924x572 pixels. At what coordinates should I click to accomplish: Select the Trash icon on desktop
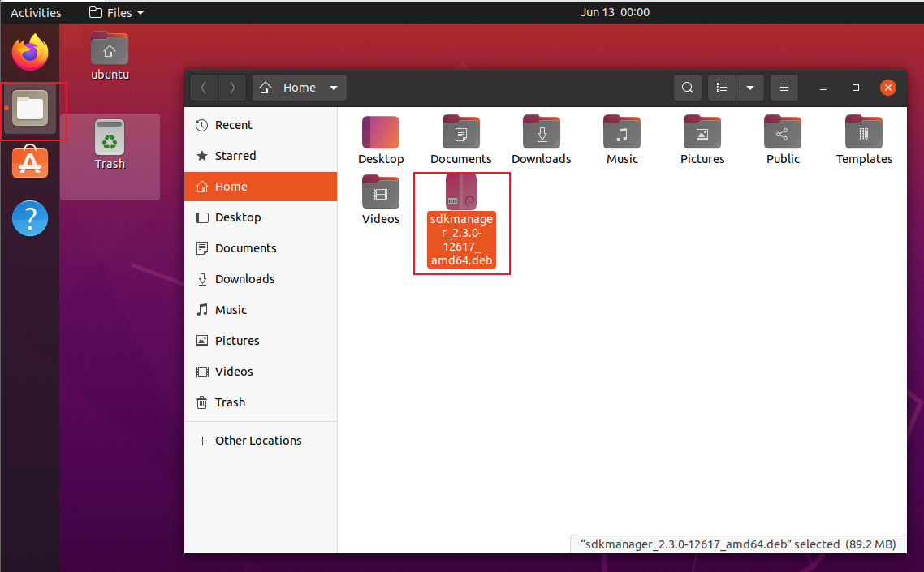click(110, 145)
